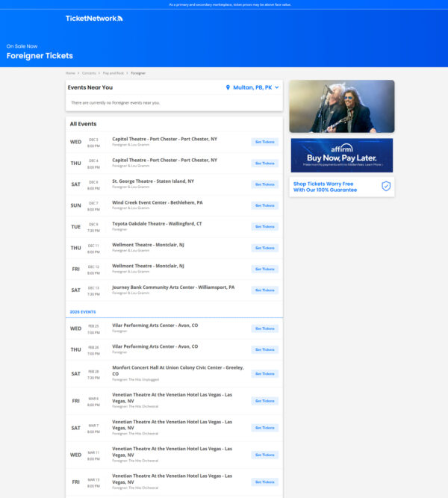
Task: Open the Concerts breadcrumb link
Action: tap(89, 73)
